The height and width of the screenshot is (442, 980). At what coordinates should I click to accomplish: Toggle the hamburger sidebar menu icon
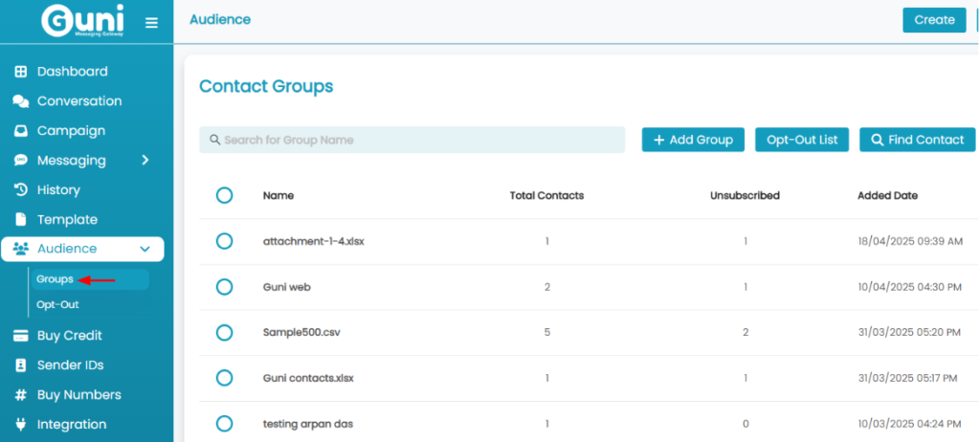click(151, 23)
